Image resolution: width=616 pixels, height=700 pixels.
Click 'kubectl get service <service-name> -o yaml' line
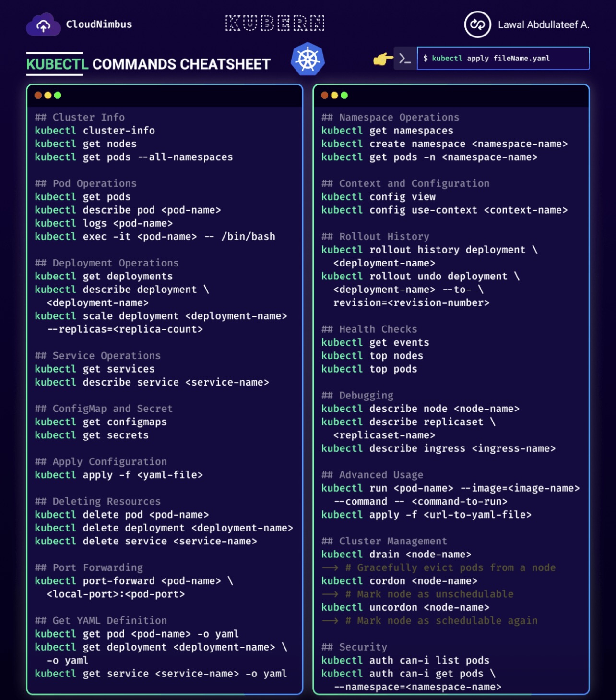point(161,674)
